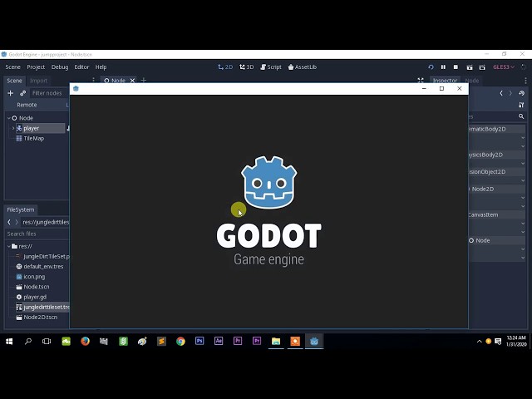Select the root Node in scene tree
Screen dimensions: 532x399
pyautogui.click(x=26, y=118)
